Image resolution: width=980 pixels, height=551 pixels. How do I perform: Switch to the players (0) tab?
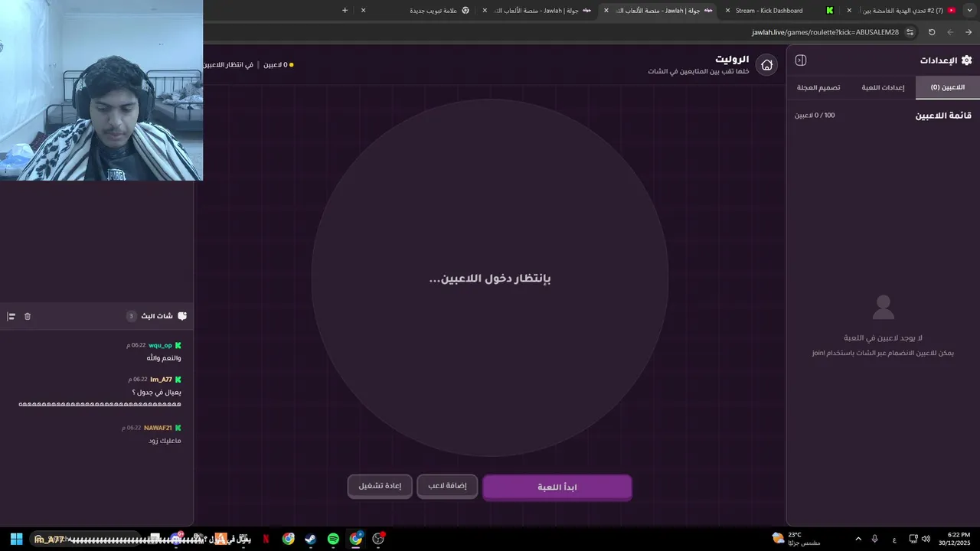tap(948, 87)
